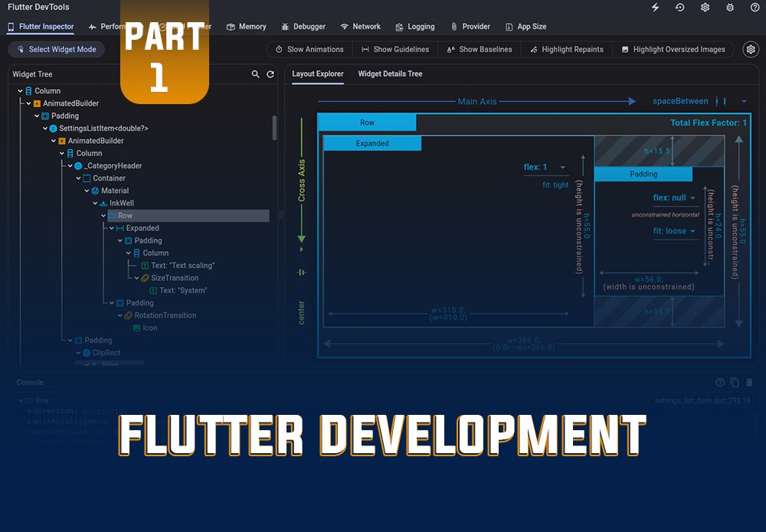Copy console contents using copy icon
The height and width of the screenshot is (532, 766).
pyautogui.click(x=735, y=382)
